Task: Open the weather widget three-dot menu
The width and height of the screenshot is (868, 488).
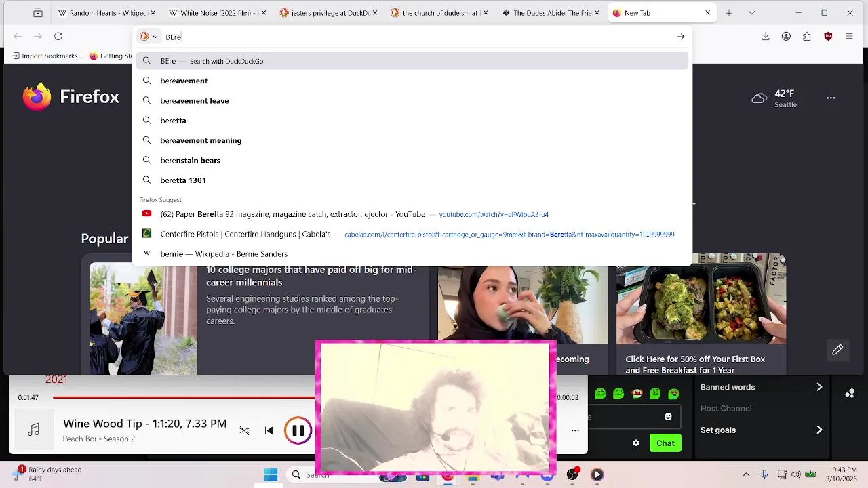Action: pyautogui.click(x=831, y=98)
